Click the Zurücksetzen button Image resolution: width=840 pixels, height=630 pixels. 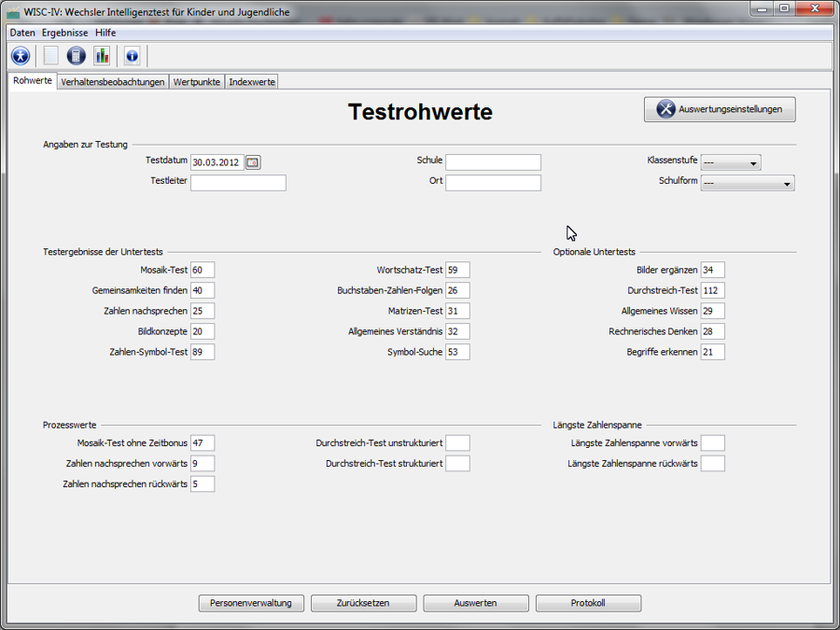[363, 603]
